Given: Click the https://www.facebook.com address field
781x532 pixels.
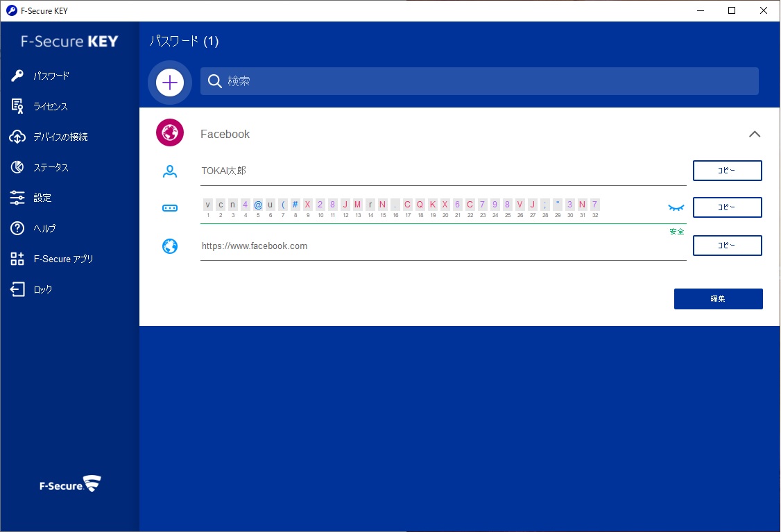Looking at the screenshot, I should pos(443,246).
